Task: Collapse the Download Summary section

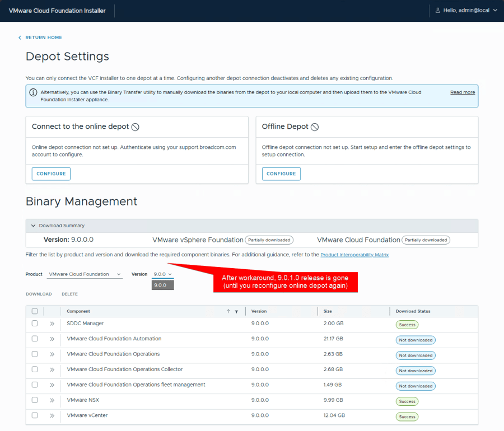Action: tap(33, 226)
